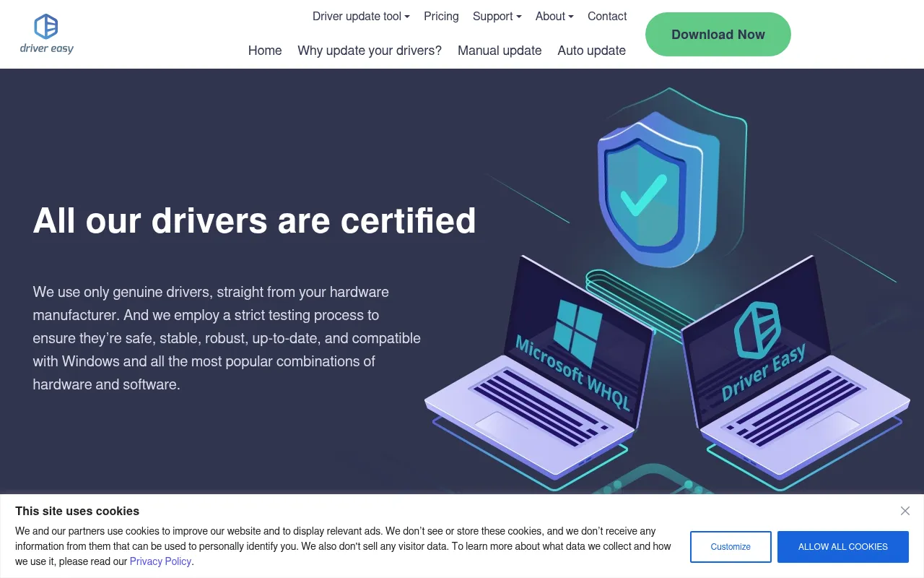
Task: Click the All our drivers are certified heading
Action: 254,220
